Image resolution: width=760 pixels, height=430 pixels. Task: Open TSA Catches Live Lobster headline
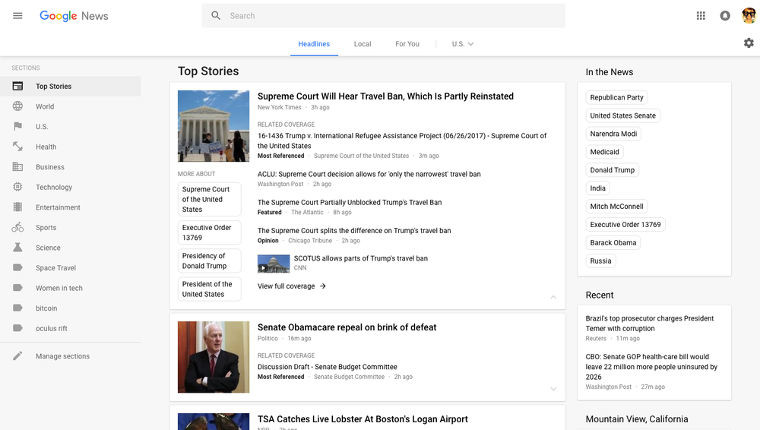pos(363,419)
